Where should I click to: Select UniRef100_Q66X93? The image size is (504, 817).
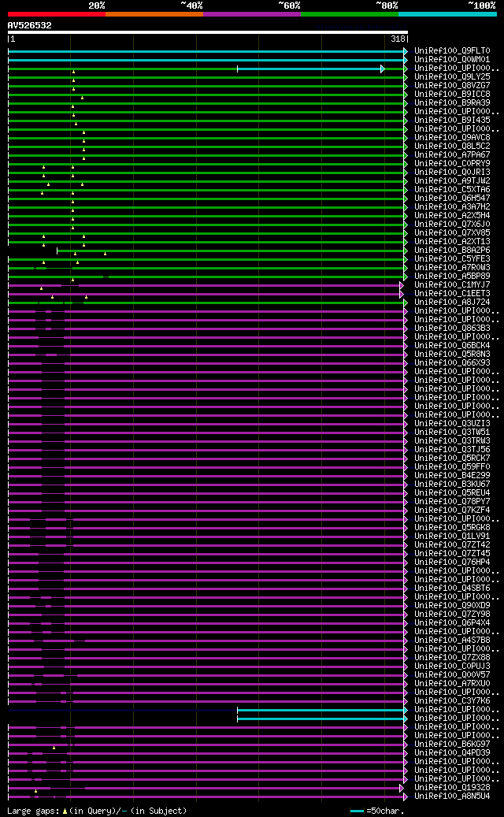(452, 362)
